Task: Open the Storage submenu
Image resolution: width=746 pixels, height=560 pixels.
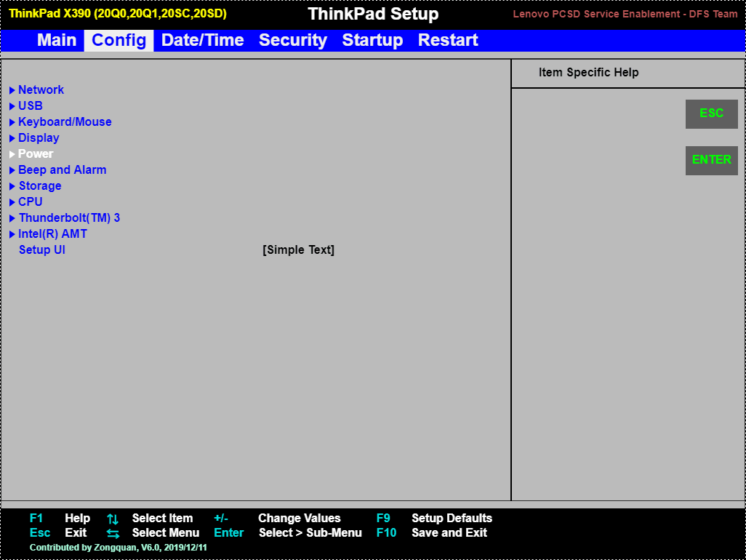Action: [x=40, y=186]
